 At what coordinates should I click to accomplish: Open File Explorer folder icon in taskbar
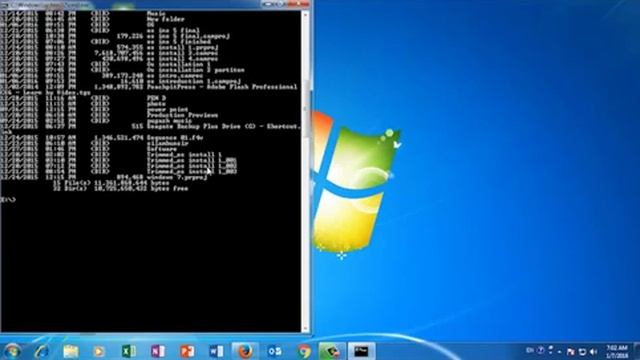pyautogui.click(x=71, y=351)
